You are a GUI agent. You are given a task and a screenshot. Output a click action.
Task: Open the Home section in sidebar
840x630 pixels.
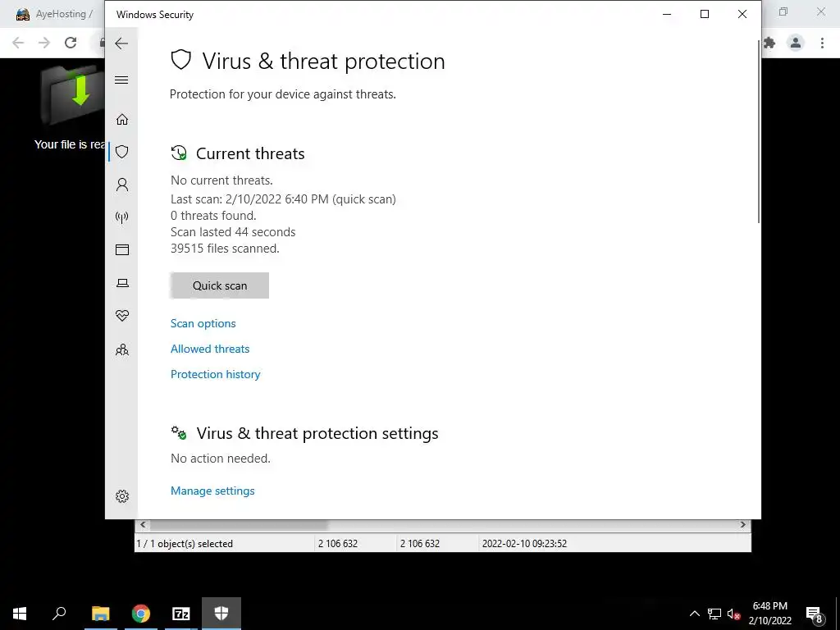[122, 119]
